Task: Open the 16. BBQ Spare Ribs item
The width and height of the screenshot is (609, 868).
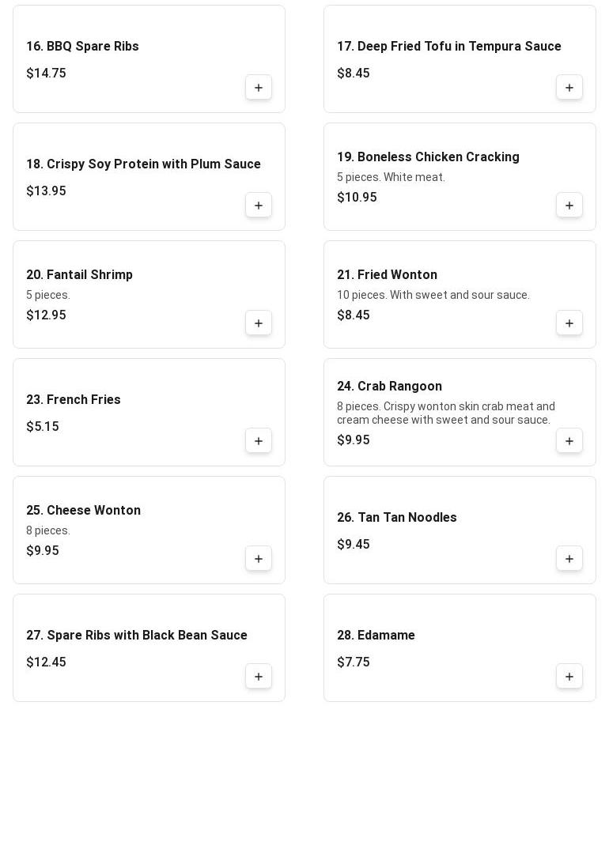Action: [x=82, y=47]
